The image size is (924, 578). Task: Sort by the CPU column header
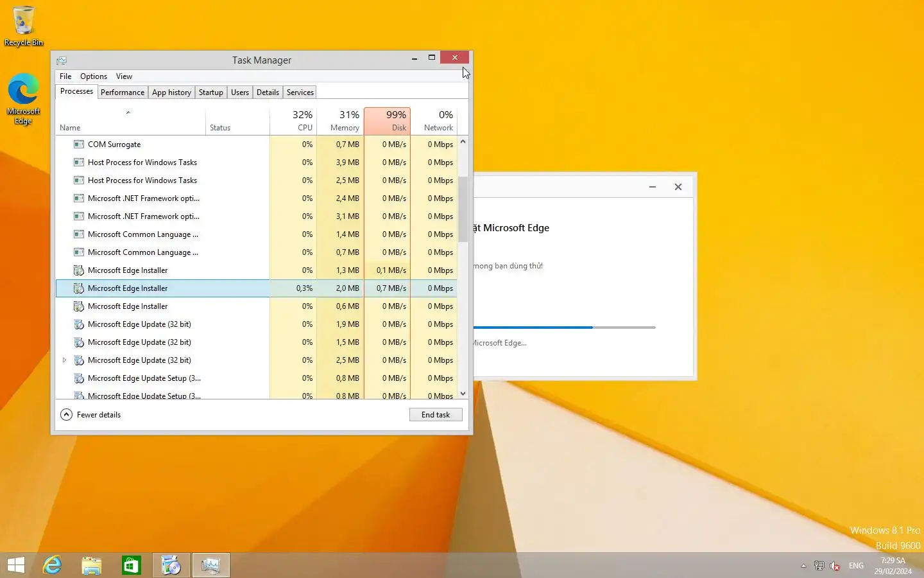pos(293,121)
